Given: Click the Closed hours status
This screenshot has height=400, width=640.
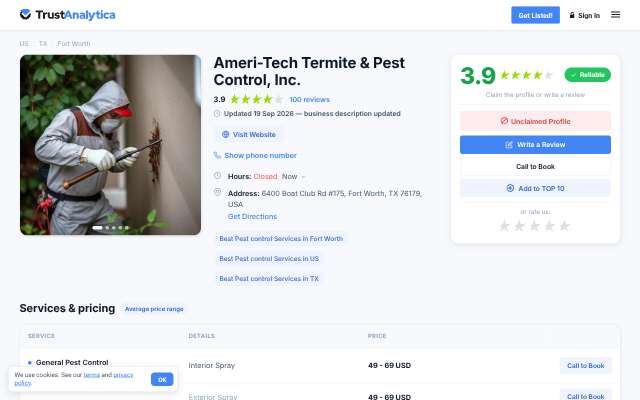Looking at the screenshot, I should [x=265, y=176].
